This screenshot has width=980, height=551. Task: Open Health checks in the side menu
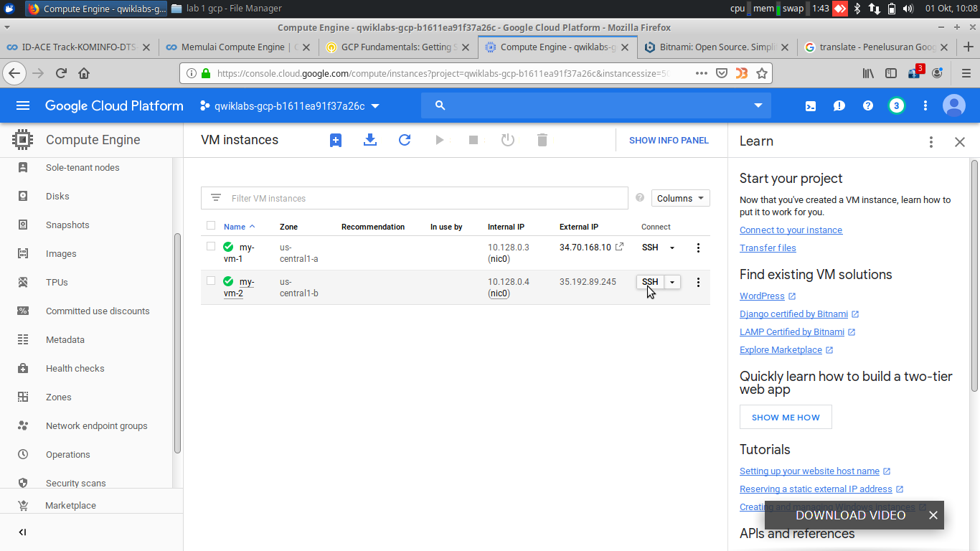(x=75, y=369)
